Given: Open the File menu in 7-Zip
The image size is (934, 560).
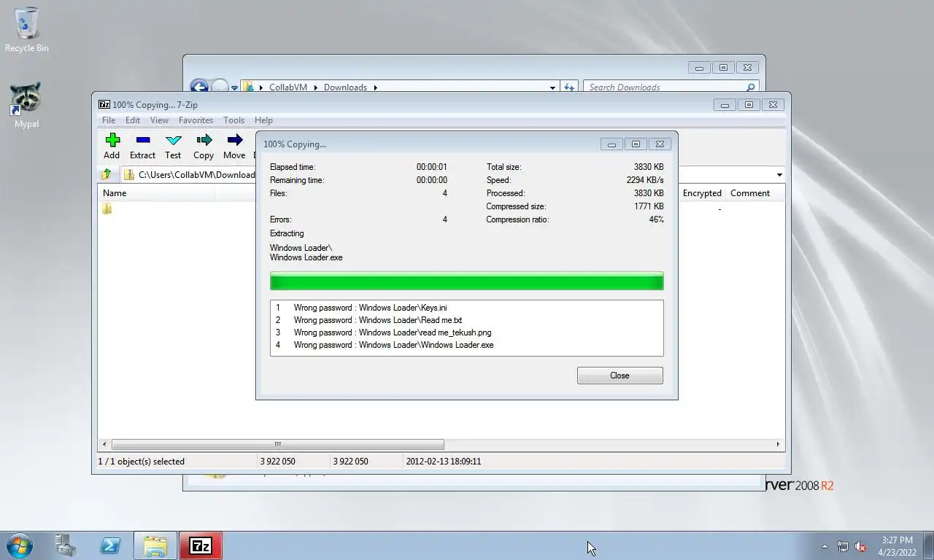Looking at the screenshot, I should (x=108, y=120).
